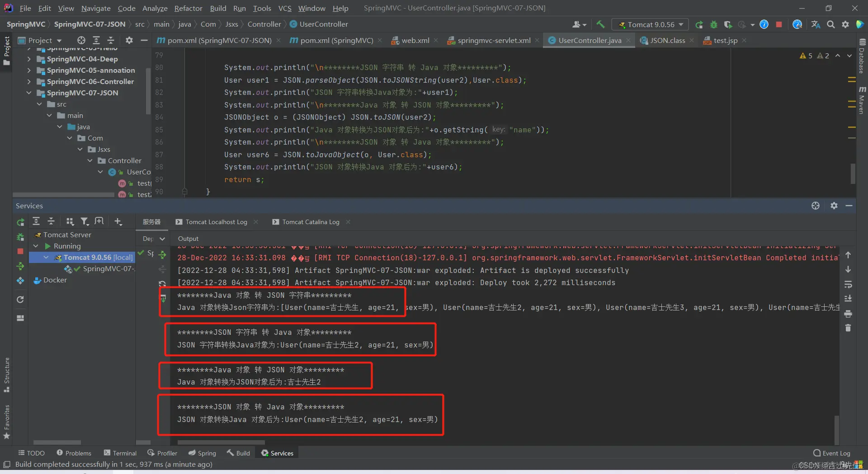Minimize the Services panel
This screenshot has height=474, width=868.
[x=849, y=206]
